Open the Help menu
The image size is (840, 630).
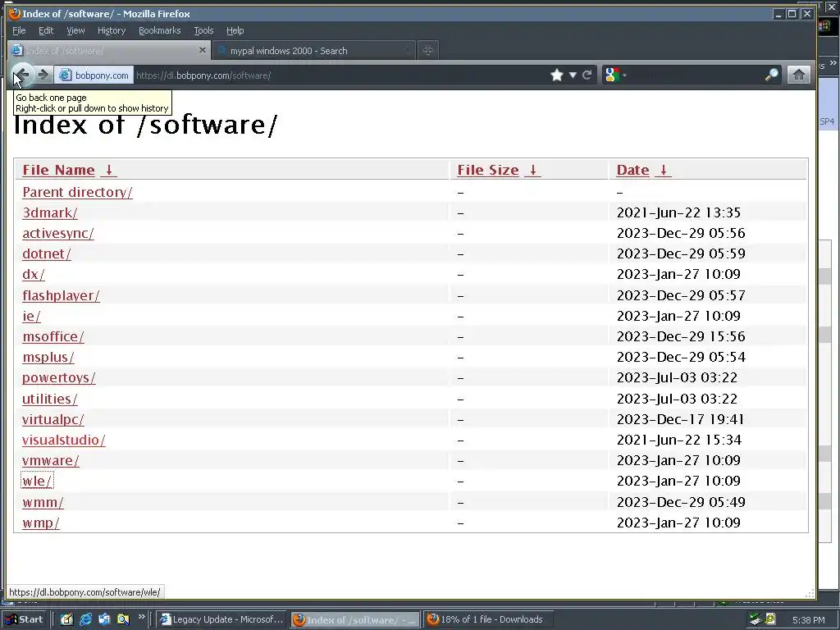pyautogui.click(x=235, y=30)
